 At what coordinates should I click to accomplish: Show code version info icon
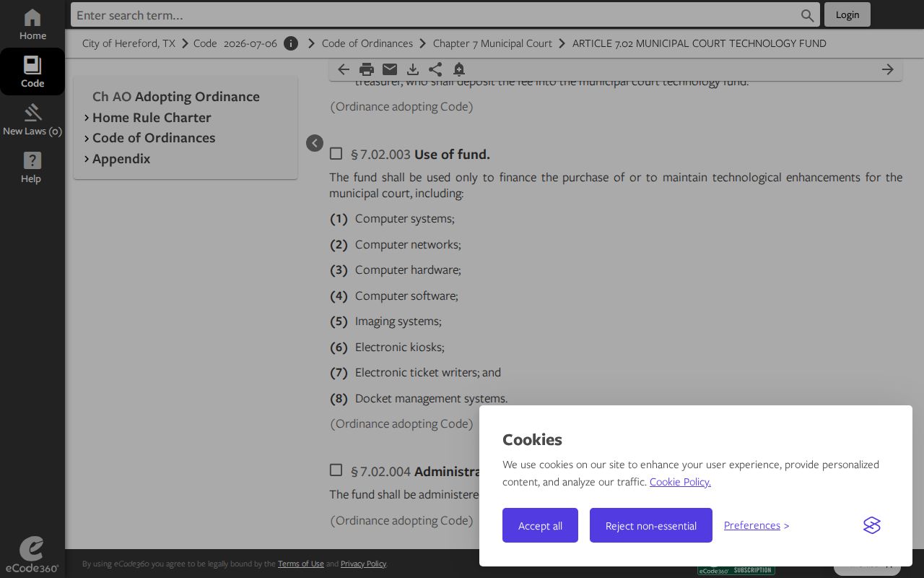tap(291, 43)
